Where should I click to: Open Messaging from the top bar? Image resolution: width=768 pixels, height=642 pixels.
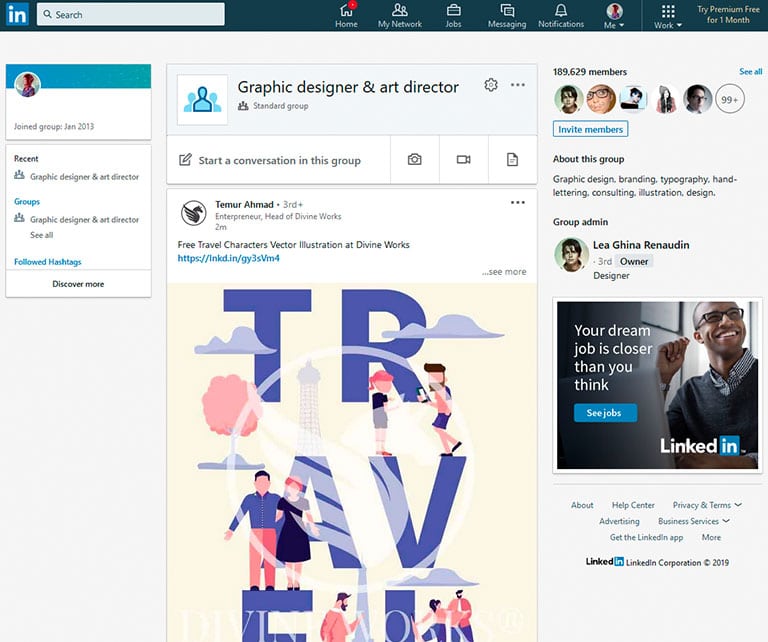point(507,16)
